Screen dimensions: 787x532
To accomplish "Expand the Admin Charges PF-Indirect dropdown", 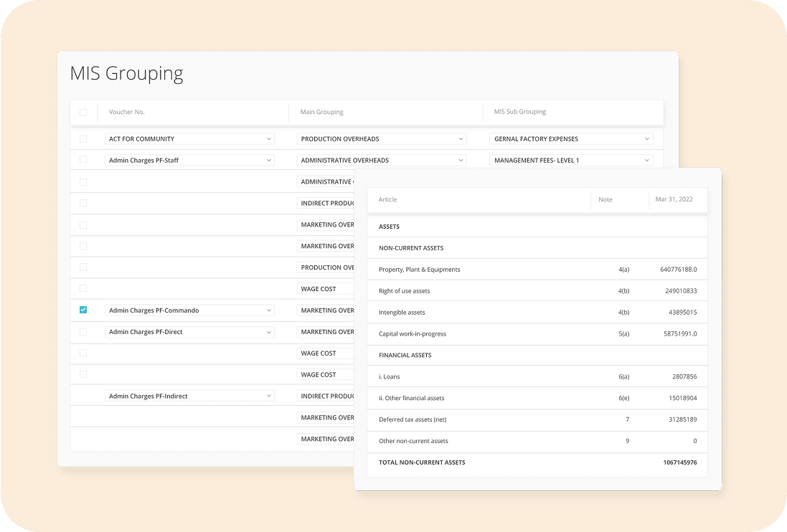I will click(189, 396).
